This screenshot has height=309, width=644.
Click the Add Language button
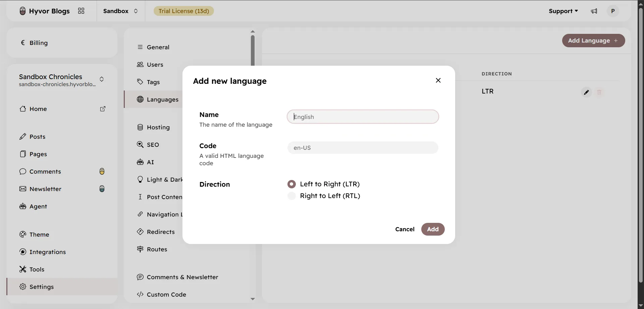[593, 41]
